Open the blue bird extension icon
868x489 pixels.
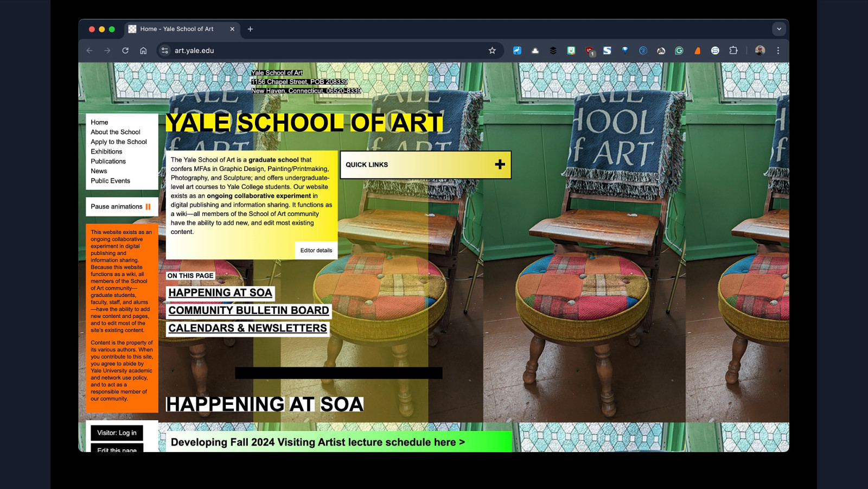pyautogui.click(x=517, y=50)
